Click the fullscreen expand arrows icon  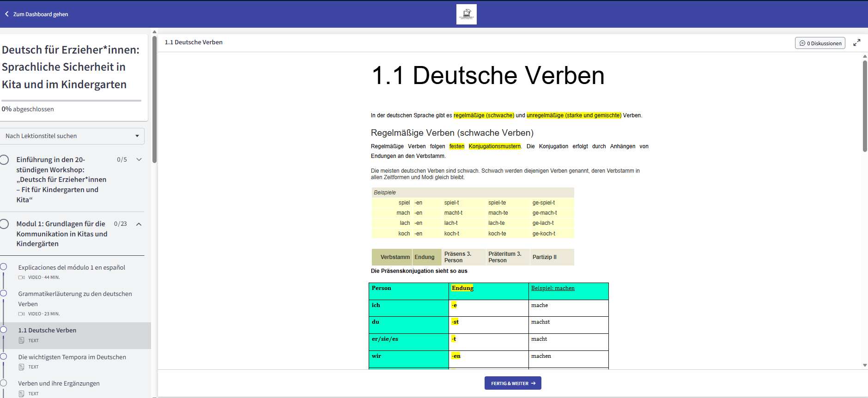pos(856,42)
